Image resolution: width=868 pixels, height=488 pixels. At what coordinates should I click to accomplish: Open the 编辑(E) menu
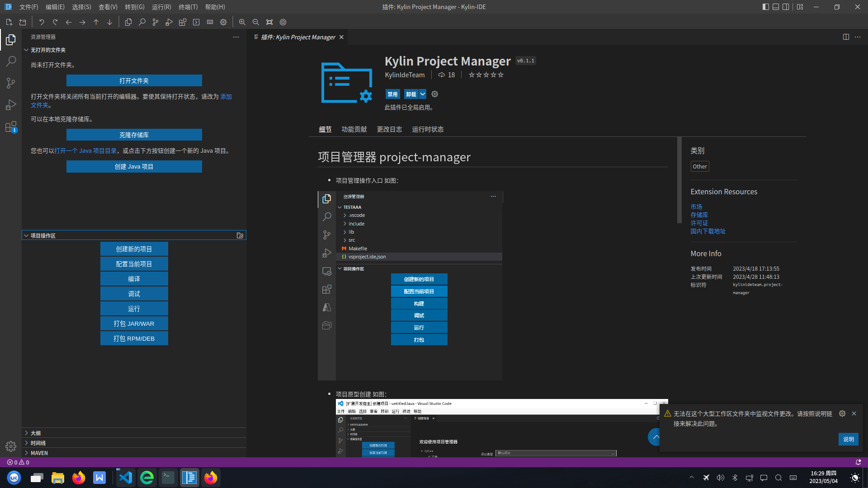pos(55,7)
